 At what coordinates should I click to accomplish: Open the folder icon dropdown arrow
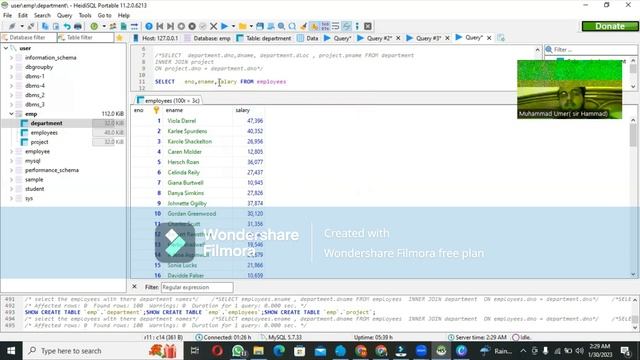[251, 26]
